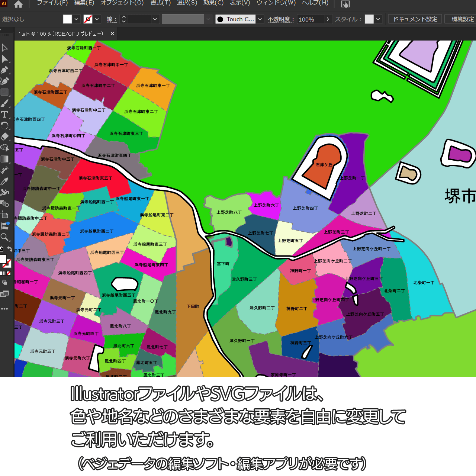This screenshot has height=476, width=476.
Task: Pick the Eyedropper tool
Action: (5, 181)
